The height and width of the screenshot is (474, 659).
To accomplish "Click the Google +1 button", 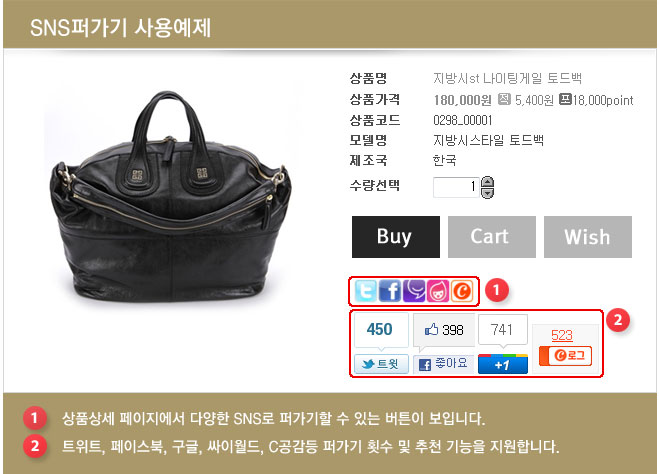I will click(503, 364).
